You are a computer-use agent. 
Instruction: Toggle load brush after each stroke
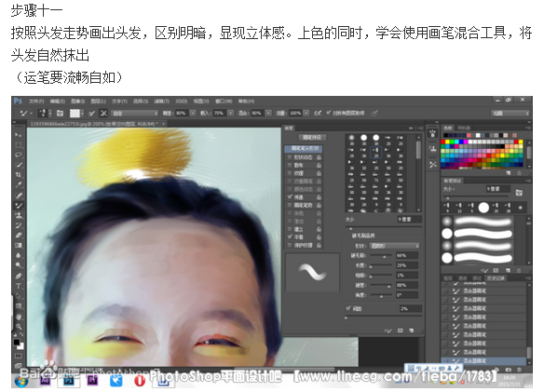point(92,113)
